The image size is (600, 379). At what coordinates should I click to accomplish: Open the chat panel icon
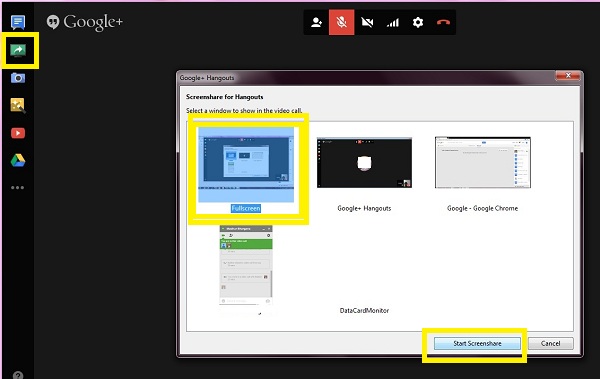pyautogui.click(x=18, y=23)
